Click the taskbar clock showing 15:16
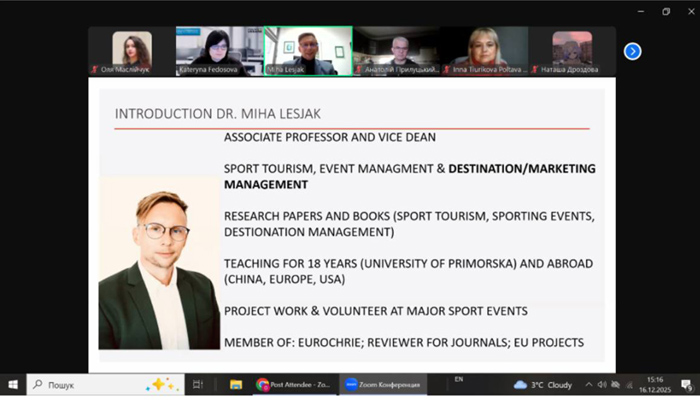 [653, 384]
